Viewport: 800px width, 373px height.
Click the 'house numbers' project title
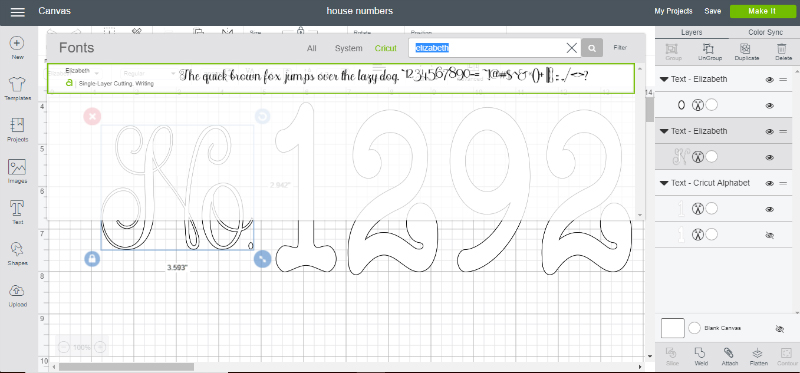click(360, 11)
